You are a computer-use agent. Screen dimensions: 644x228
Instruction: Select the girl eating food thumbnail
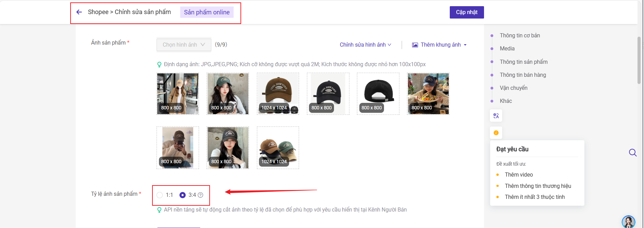point(428,94)
